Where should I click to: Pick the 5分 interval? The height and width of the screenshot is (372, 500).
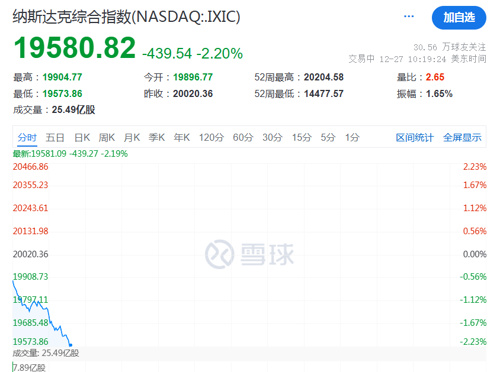328,137
